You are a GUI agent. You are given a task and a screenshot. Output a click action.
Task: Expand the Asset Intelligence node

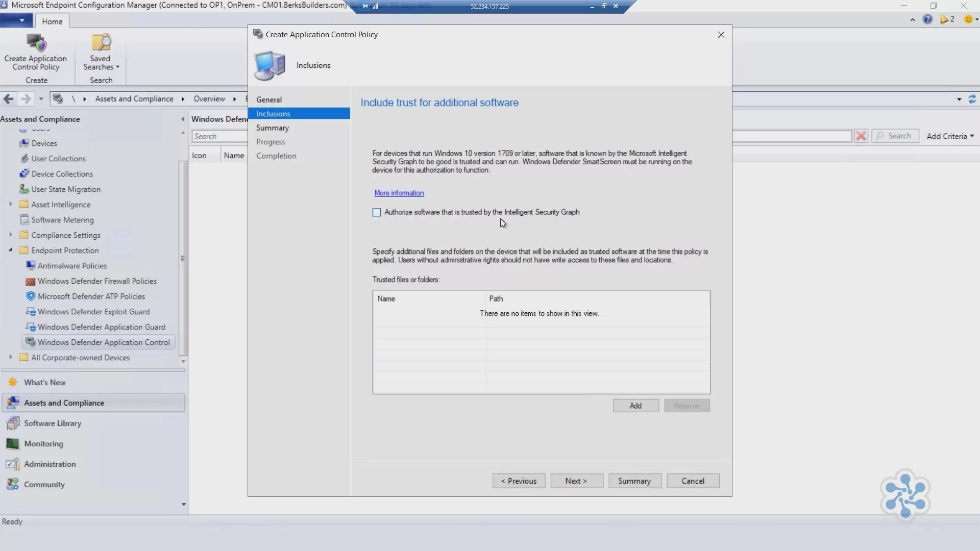tap(11, 204)
